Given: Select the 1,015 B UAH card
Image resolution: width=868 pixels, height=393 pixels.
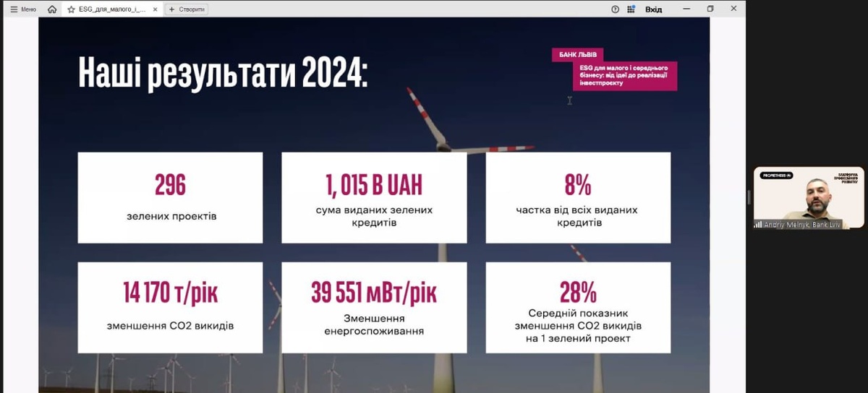Looking at the screenshot, I should point(374,197).
